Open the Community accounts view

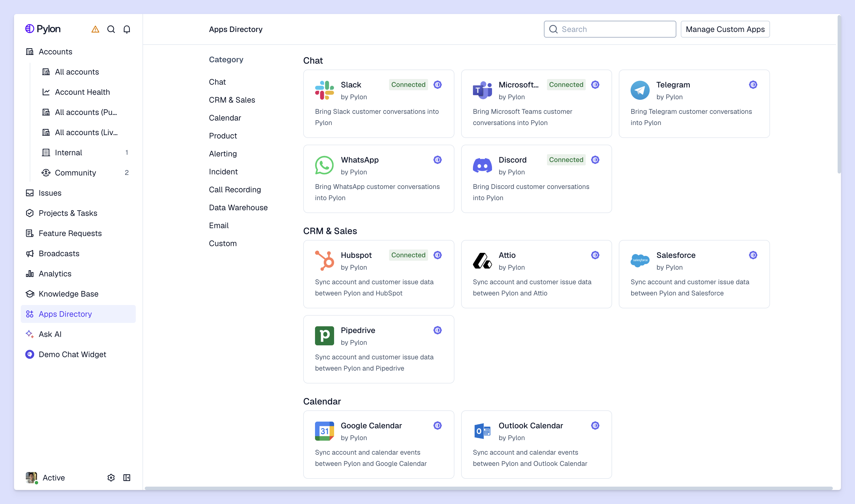pyautogui.click(x=86, y=172)
